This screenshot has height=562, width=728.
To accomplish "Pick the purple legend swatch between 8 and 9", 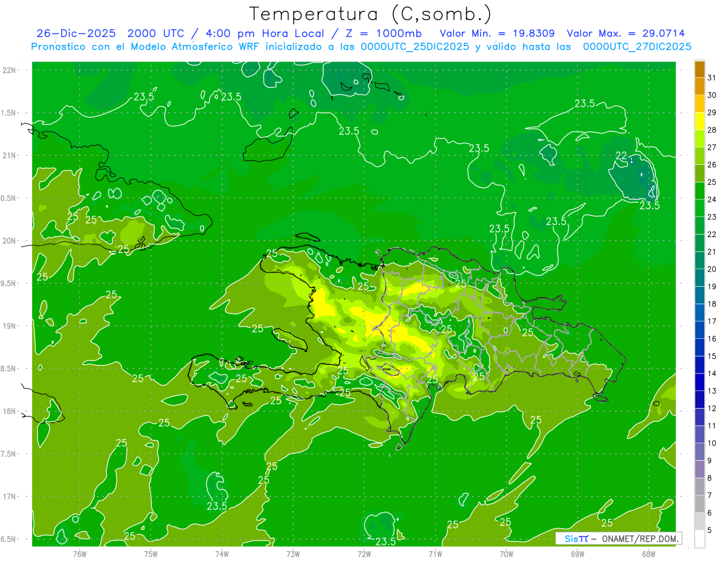I will tap(699, 469).
